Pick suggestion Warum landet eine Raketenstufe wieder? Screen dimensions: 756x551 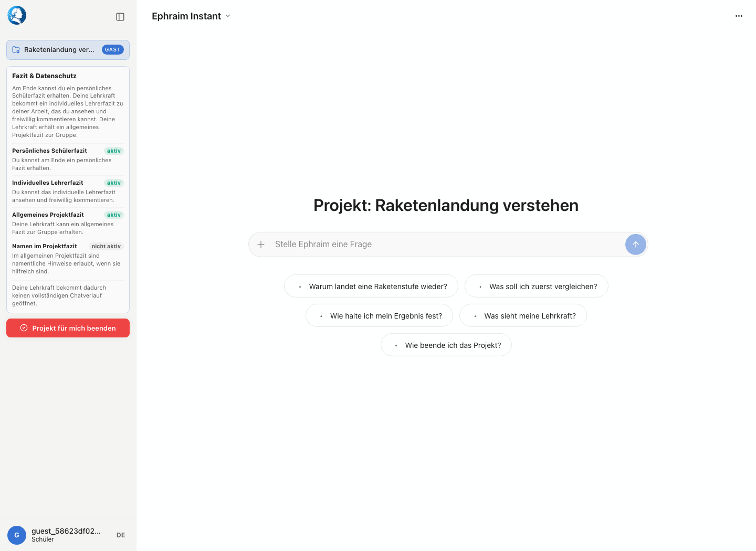tap(371, 287)
